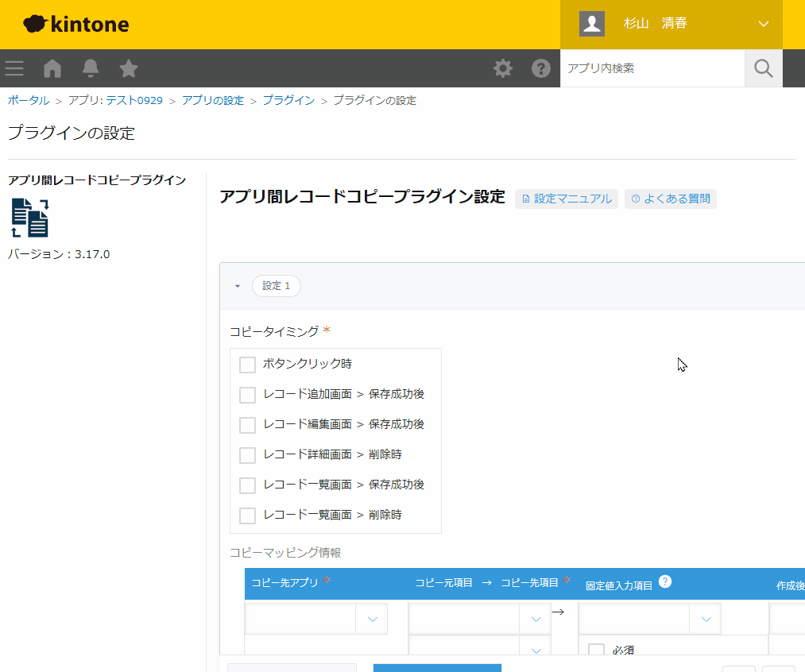This screenshot has width=805, height=672.
Task: Check レコード一覧画面 > 保存成功後
Action: click(247, 485)
